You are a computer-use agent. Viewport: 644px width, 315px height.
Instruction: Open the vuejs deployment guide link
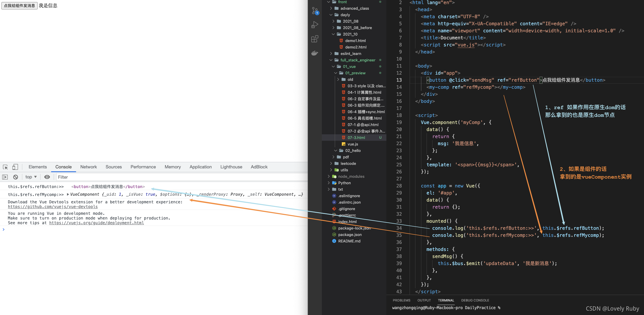click(97, 223)
